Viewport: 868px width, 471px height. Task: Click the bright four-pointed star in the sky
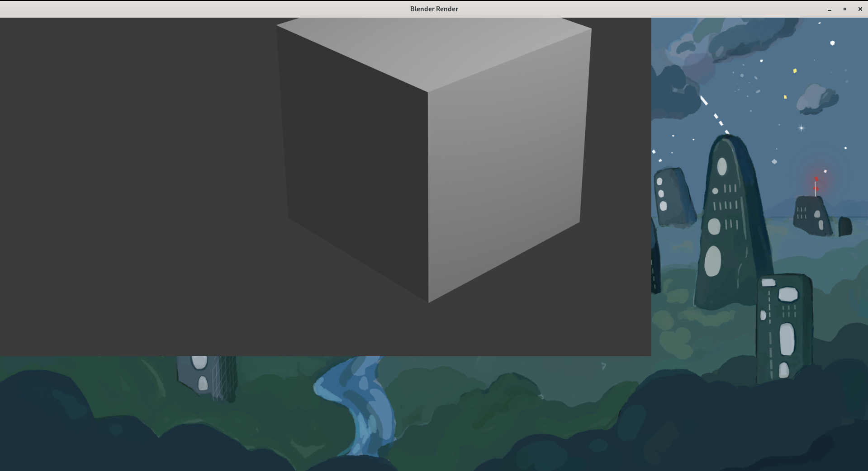pyautogui.click(x=801, y=128)
